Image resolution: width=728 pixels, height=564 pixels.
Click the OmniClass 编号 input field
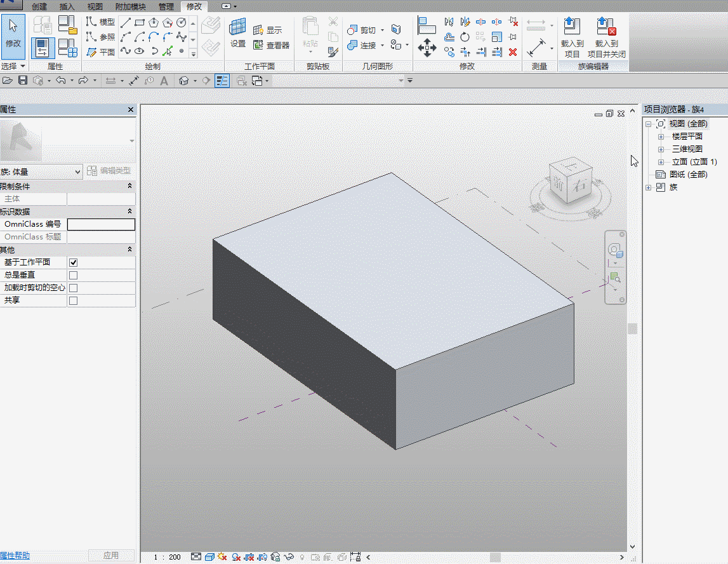[x=101, y=224]
